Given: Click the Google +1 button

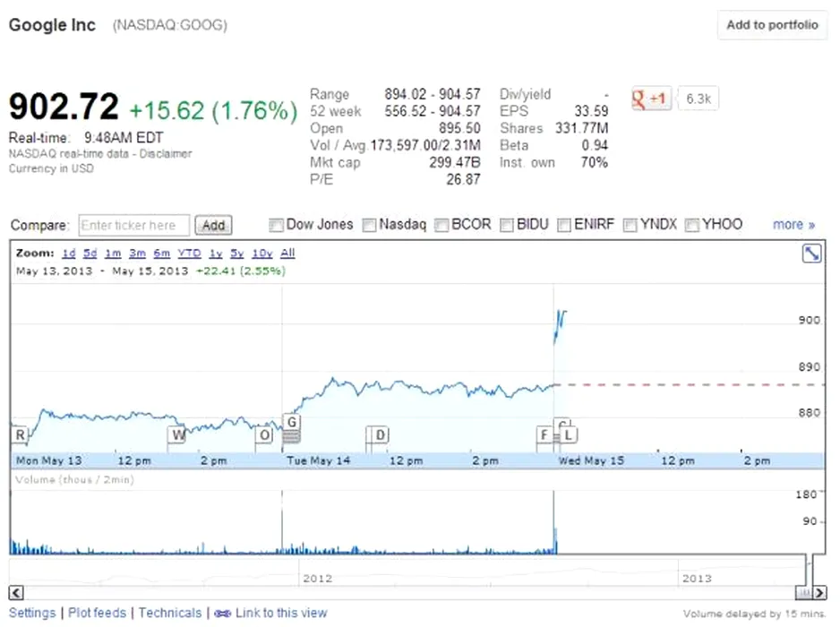Looking at the screenshot, I should (651, 99).
